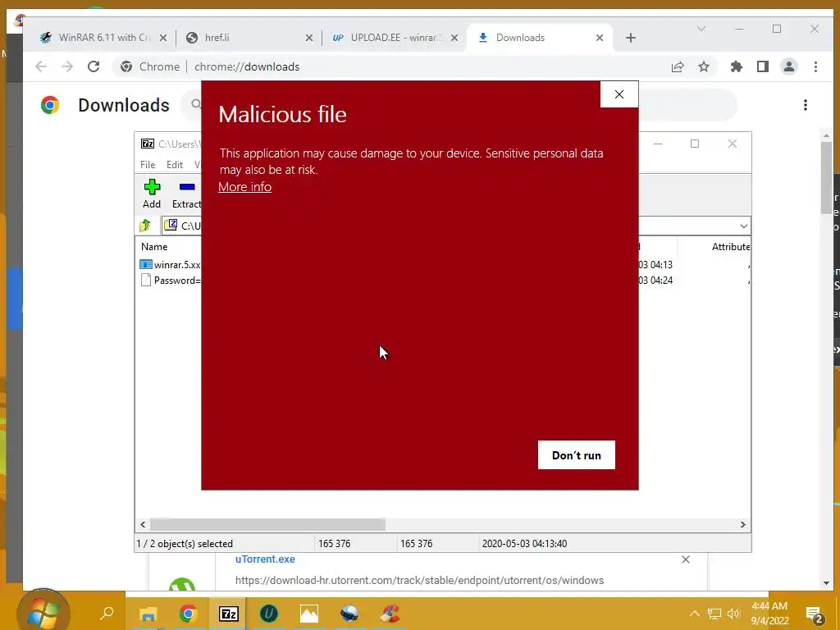Open Photos app on taskbar
This screenshot has height=630, width=840.
(x=309, y=614)
